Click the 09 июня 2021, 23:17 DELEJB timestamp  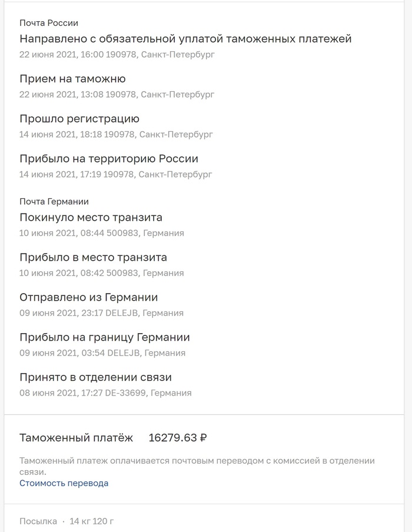click(x=101, y=313)
